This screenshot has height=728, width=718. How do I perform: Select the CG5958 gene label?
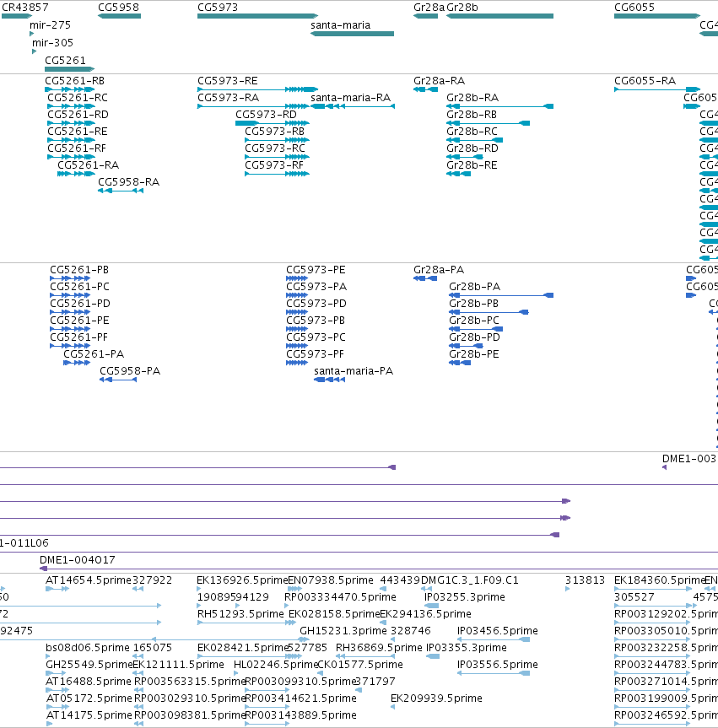click(x=118, y=8)
